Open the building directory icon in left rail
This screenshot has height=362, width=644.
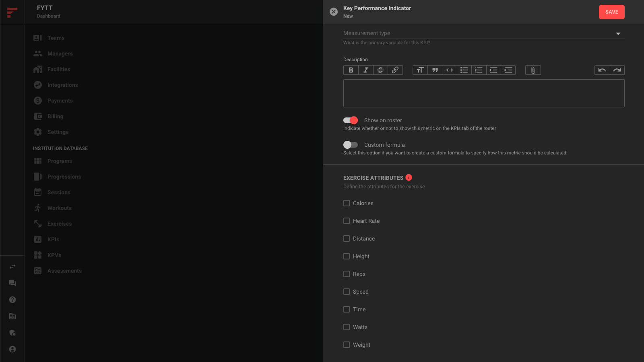pos(12,316)
